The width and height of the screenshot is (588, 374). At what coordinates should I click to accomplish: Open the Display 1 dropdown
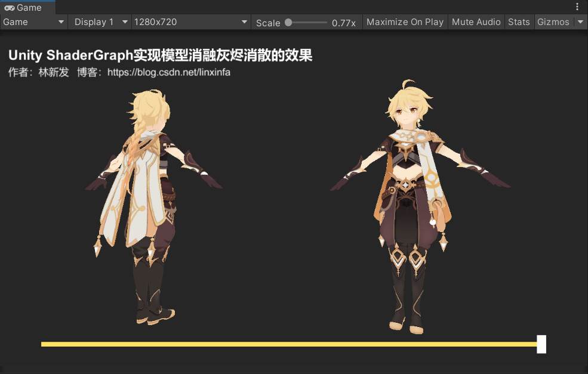[x=99, y=22]
